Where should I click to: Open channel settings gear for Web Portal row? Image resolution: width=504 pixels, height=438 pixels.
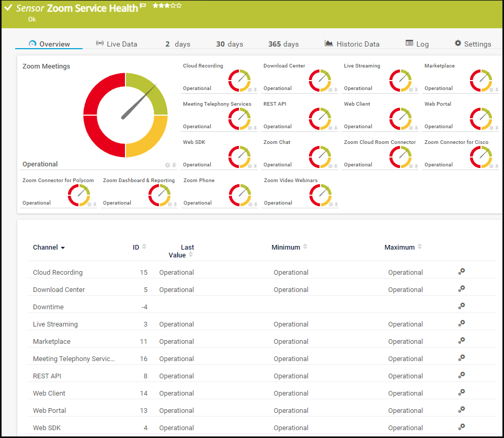pos(462,410)
